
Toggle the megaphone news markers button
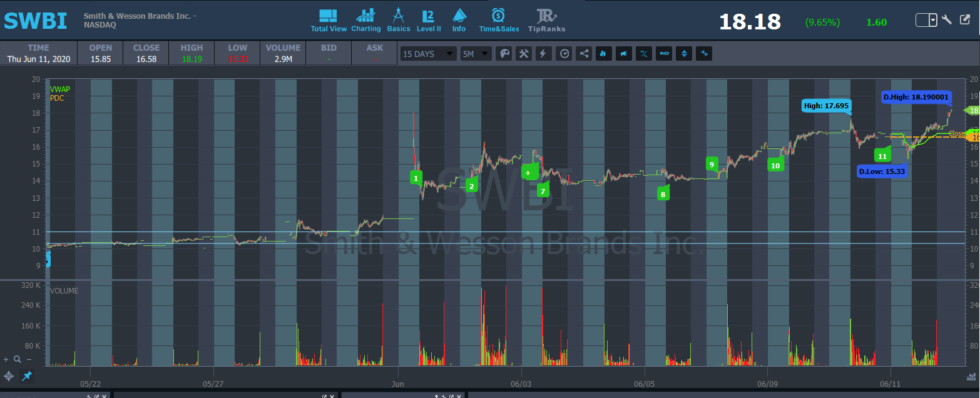(x=623, y=54)
